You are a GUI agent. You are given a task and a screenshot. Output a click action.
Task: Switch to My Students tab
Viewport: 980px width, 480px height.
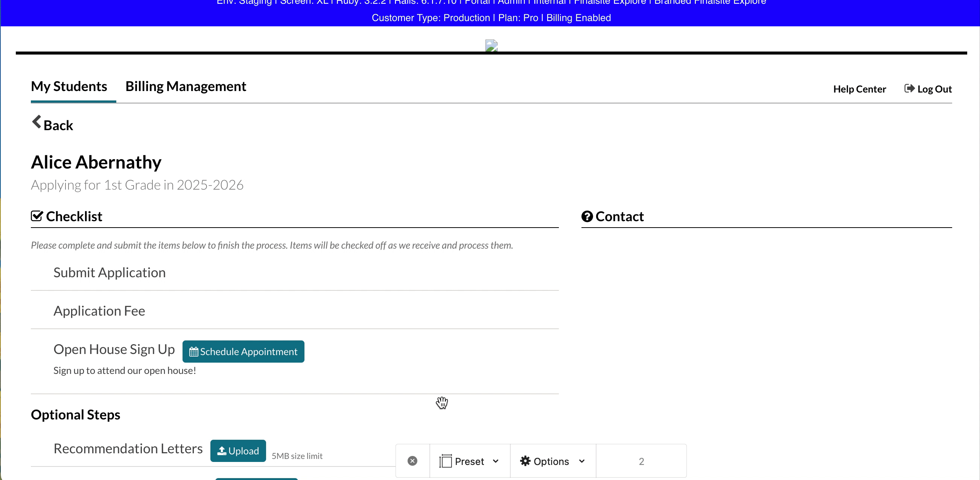pos(69,87)
